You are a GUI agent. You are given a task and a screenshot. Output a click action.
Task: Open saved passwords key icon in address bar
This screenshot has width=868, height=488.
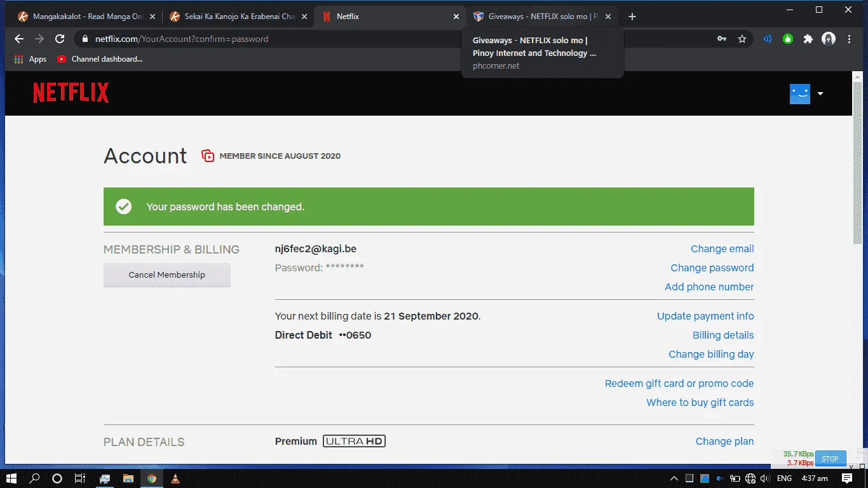(722, 39)
